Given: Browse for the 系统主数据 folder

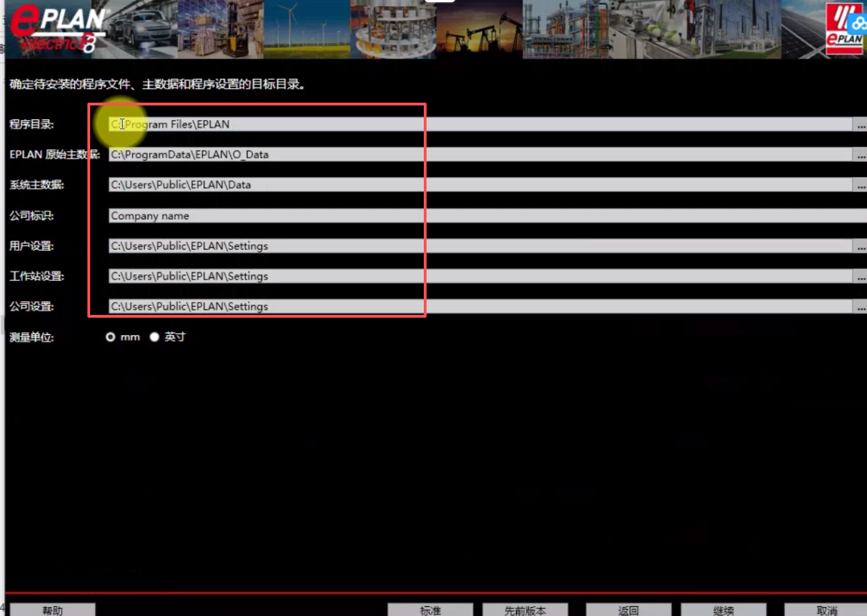Looking at the screenshot, I should (860, 185).
